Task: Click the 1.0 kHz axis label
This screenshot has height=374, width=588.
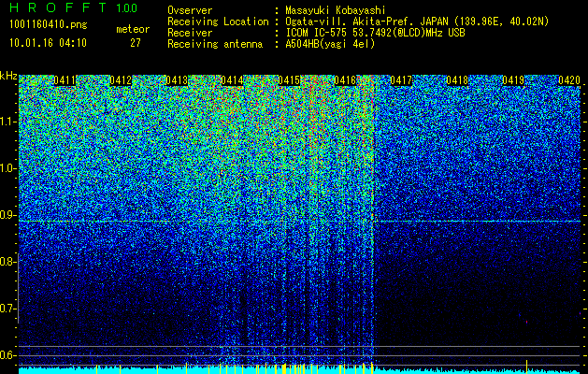Action: pyautogui.click(x=7, y=168)
